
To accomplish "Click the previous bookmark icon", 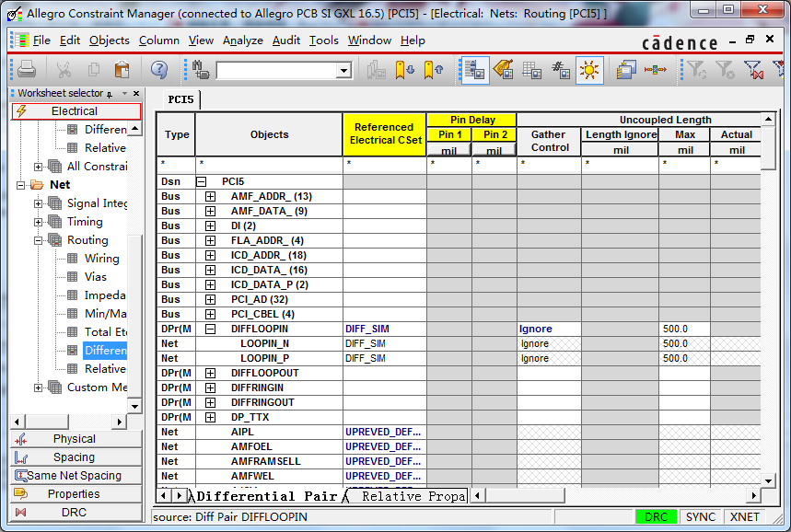I will (x=434, y=70).
